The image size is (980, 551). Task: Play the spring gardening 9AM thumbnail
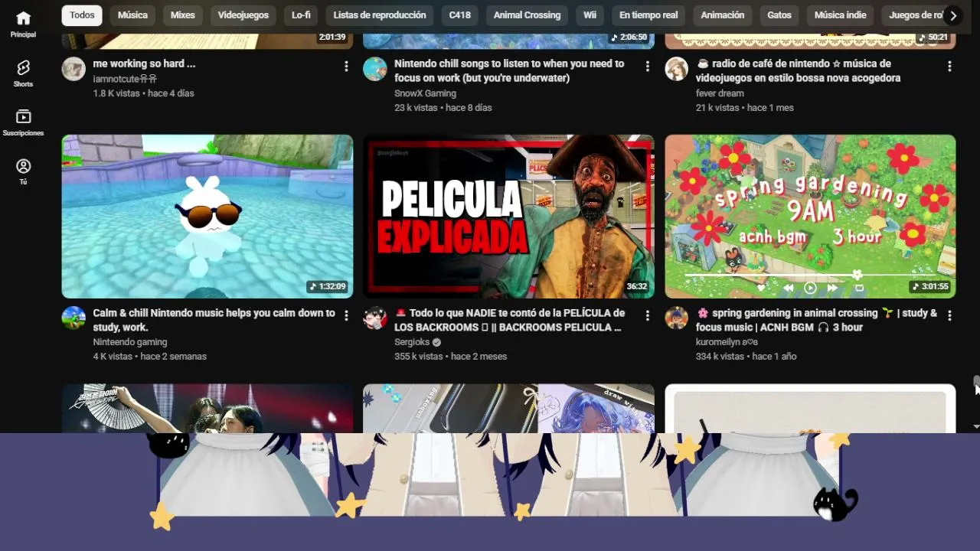click(810, 217)
